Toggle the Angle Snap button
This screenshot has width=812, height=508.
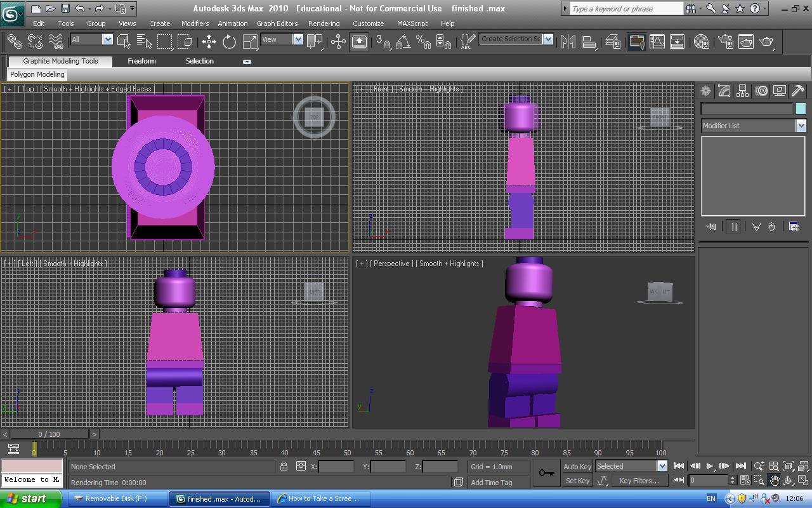click(x=403, y=42)
